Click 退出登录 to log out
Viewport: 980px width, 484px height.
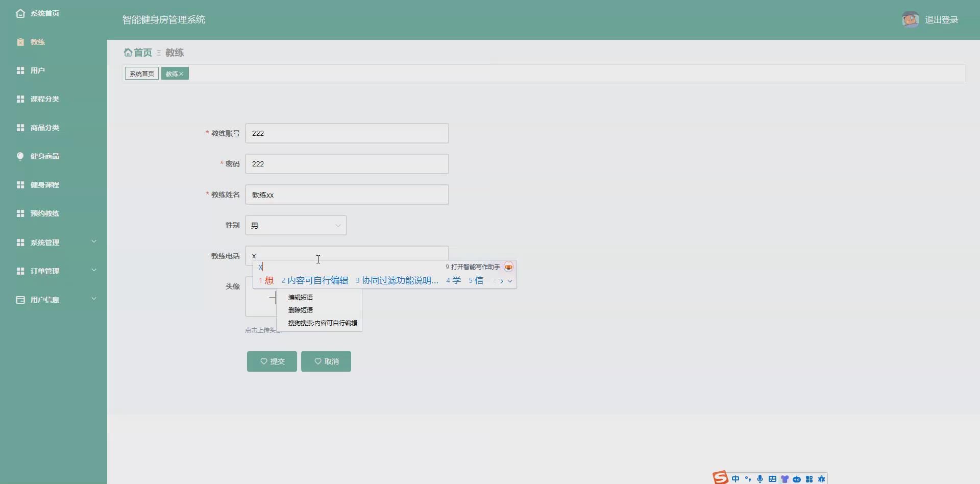[x=942, y=20]
